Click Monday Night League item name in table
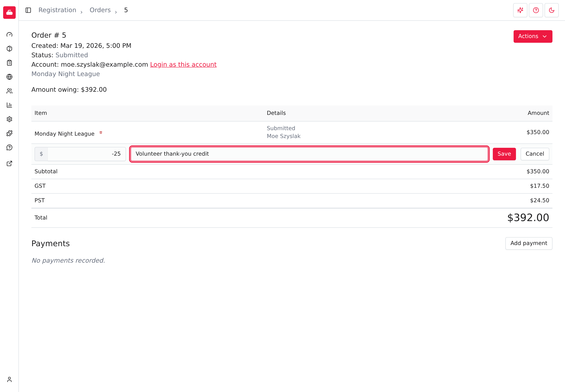The height and width of the screenshot is (392, 565). pos(64,134)
